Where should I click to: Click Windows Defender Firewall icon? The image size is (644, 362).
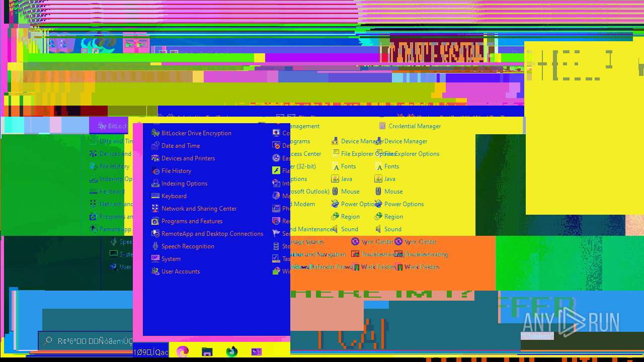tap(276, 271)
